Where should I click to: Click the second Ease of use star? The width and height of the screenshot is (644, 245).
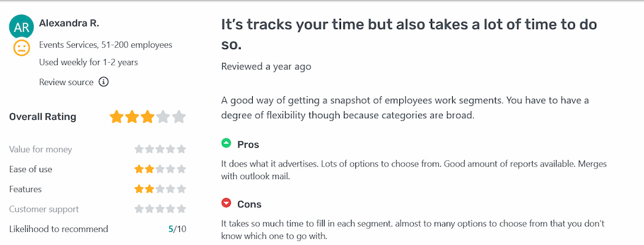[150, 169]
